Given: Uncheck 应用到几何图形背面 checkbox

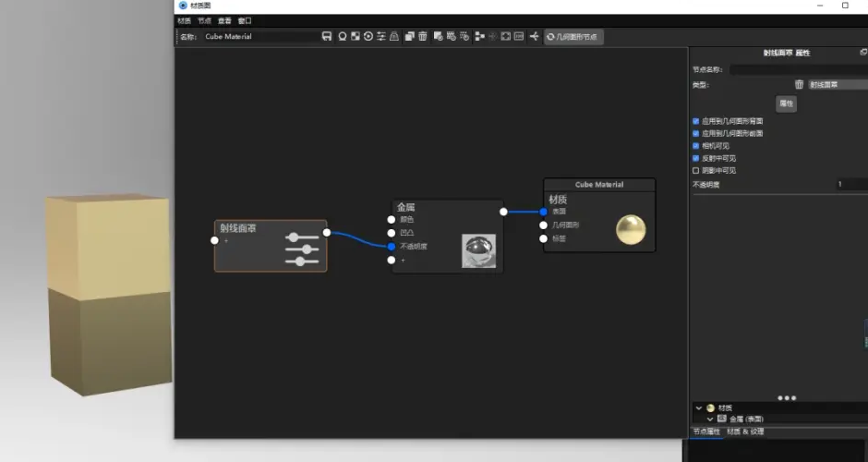Looking at the screenshot, I should [696, 121].
